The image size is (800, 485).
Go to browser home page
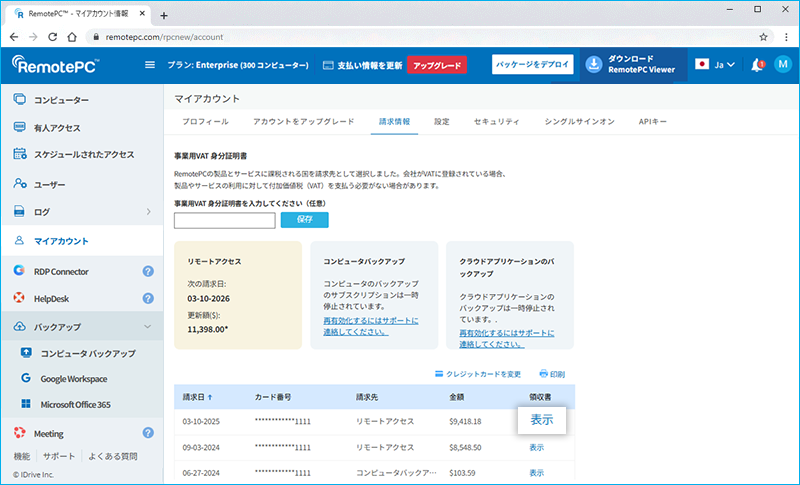pyautogui.click(x=72, y=37)
